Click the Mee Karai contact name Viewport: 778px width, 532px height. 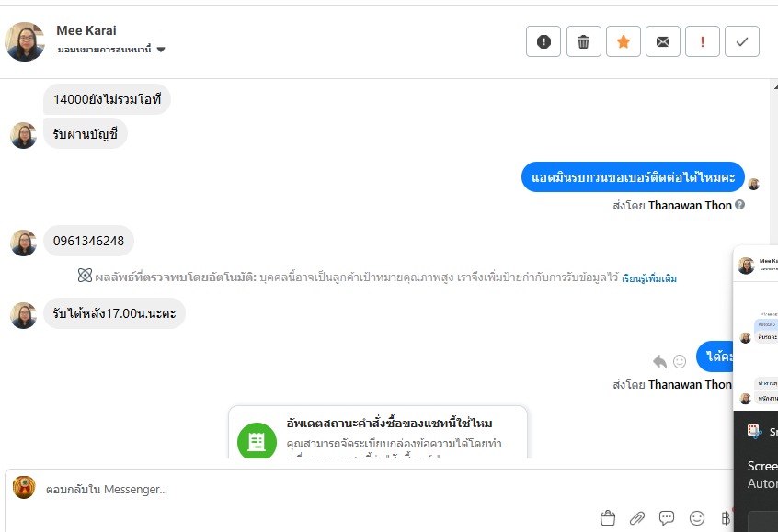click(86, 30)
